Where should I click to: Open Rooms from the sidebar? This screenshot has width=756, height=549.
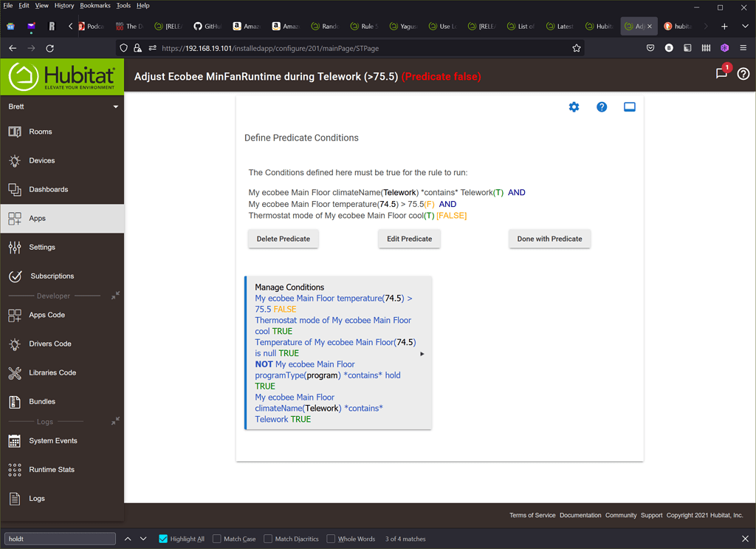click(x=41, y=132)
